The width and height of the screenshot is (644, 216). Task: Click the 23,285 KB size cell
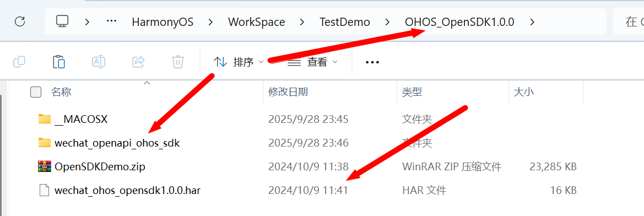pyautogui.click(x=553, y=167)
